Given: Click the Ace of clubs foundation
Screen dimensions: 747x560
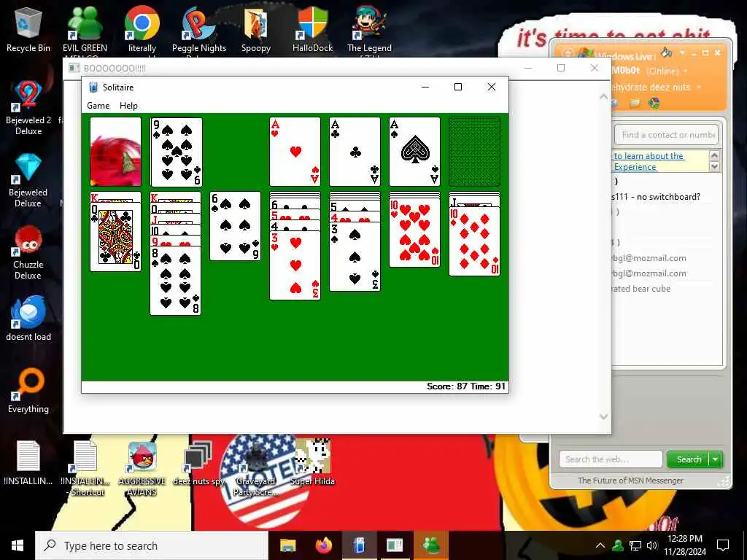Looking at the screenshot, I should tap(355, 152).
